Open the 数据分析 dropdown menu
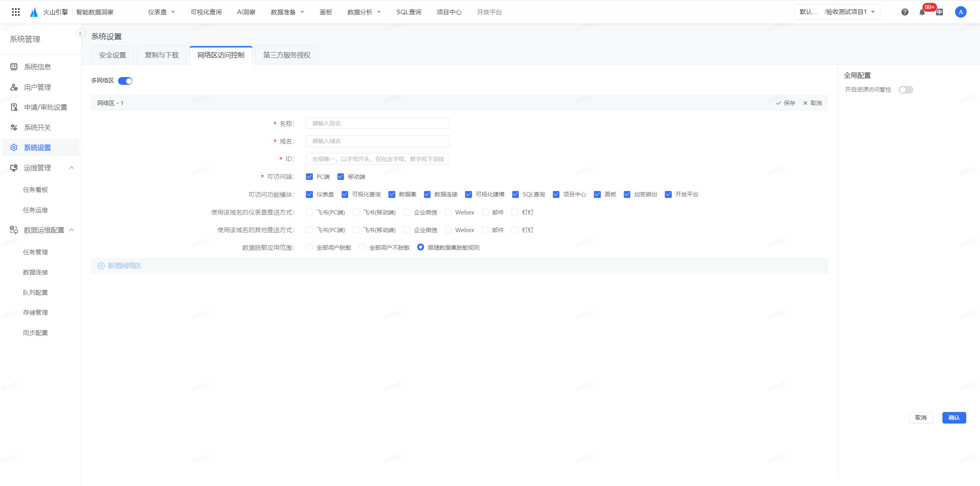Image resolution: width=980 pixels, height=486 pixels. click(364, 12)
